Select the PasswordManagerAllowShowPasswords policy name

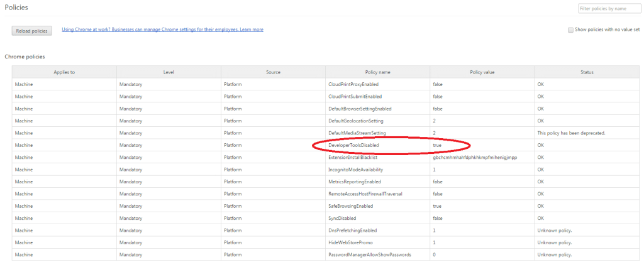(370, 255)
